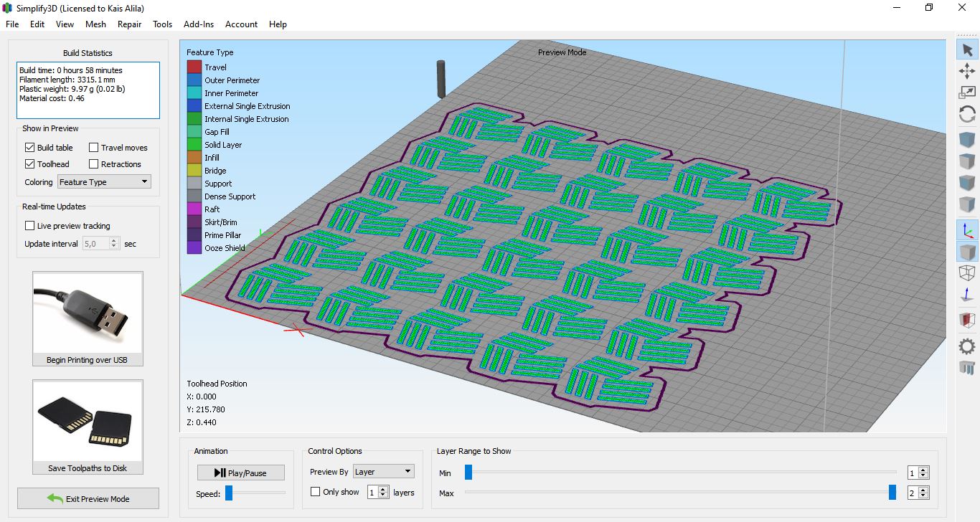
Task: Decrease the Max layer stepper value
Action: pos(923,496)
